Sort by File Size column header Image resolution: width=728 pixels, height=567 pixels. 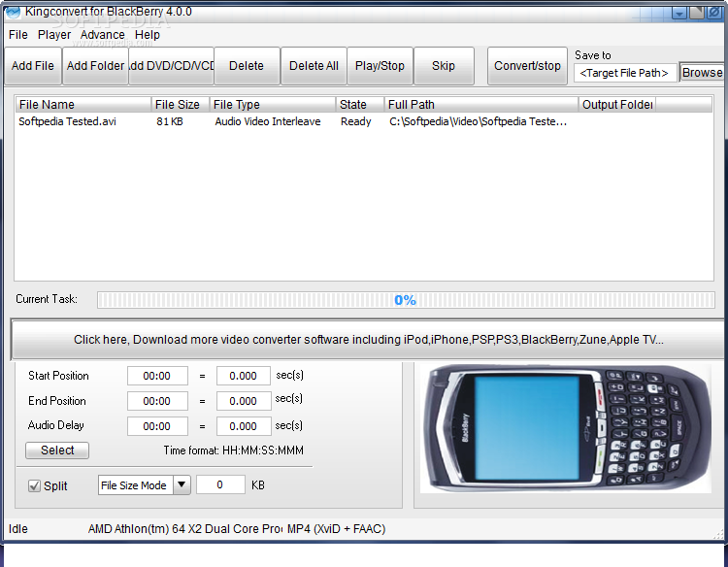[x=181, y=105]
